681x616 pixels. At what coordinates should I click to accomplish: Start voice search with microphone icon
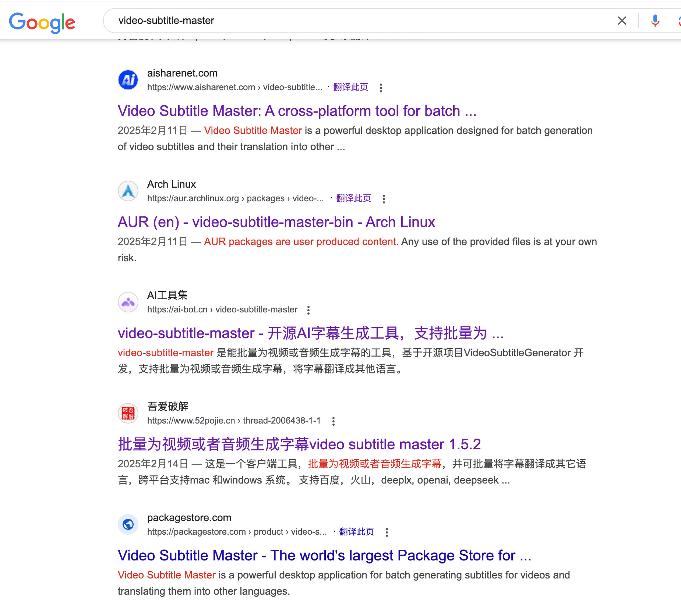[x=655, y=21]
